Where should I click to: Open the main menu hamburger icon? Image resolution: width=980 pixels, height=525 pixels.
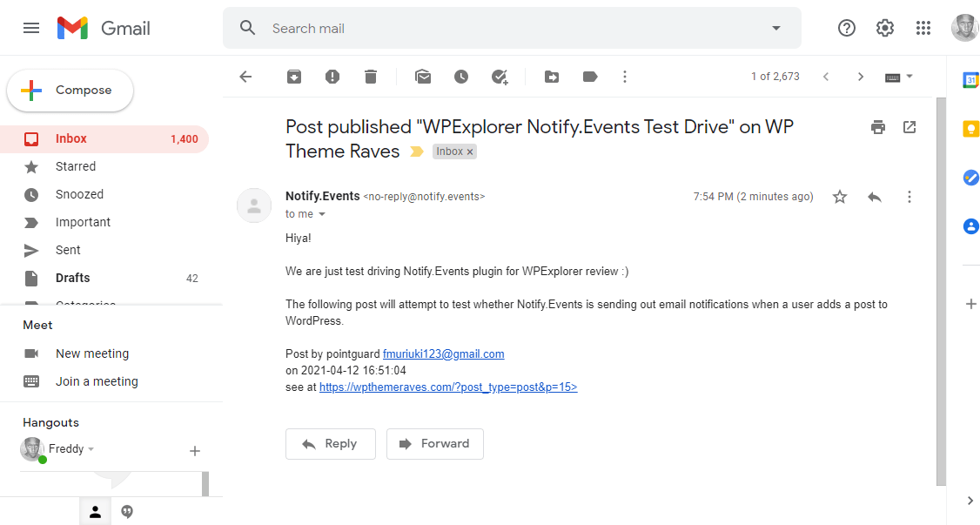click(31, 28)
